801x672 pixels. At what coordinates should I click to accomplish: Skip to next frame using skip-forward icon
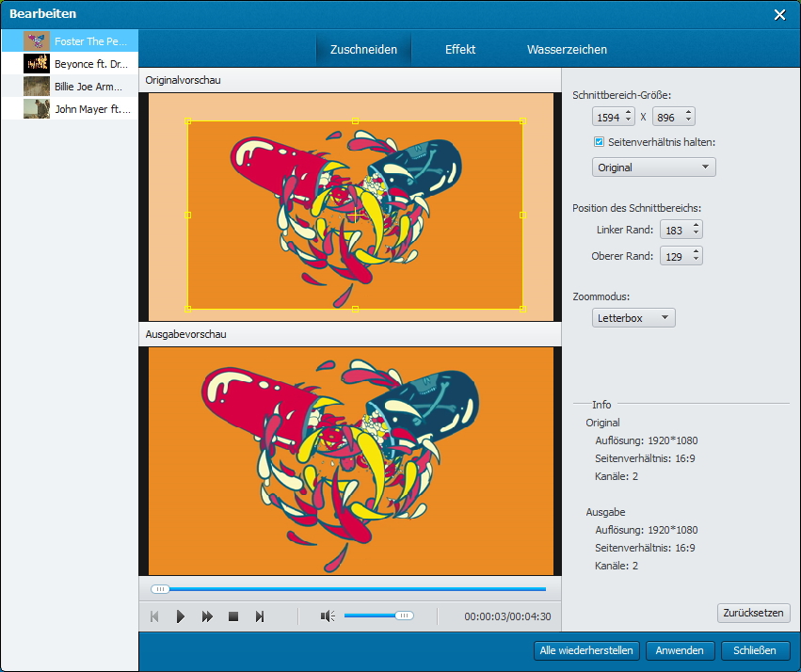(260, 616)
